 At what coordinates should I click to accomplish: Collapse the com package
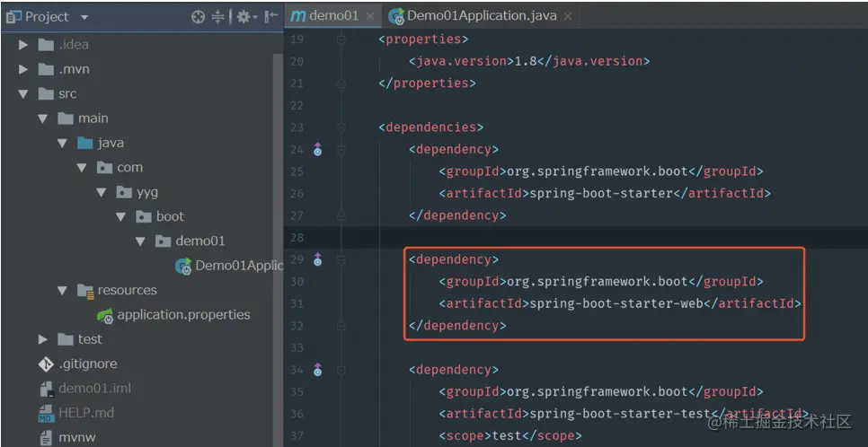click(x=82, y=168)
